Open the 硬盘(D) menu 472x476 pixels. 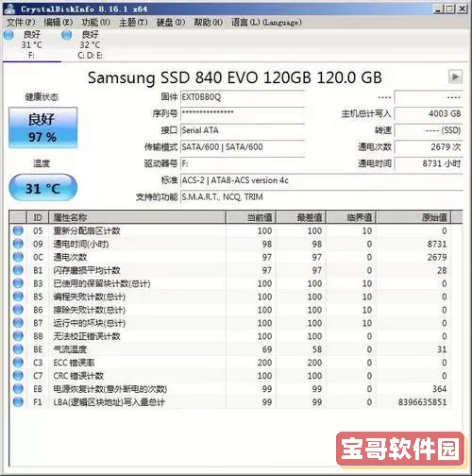pos(171,22)
